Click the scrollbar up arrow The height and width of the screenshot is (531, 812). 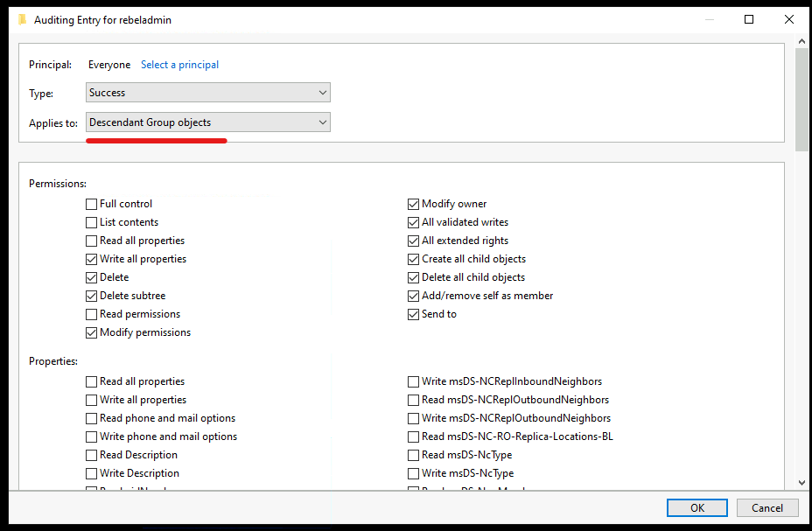pyautogui.click(x=801, y=41)
